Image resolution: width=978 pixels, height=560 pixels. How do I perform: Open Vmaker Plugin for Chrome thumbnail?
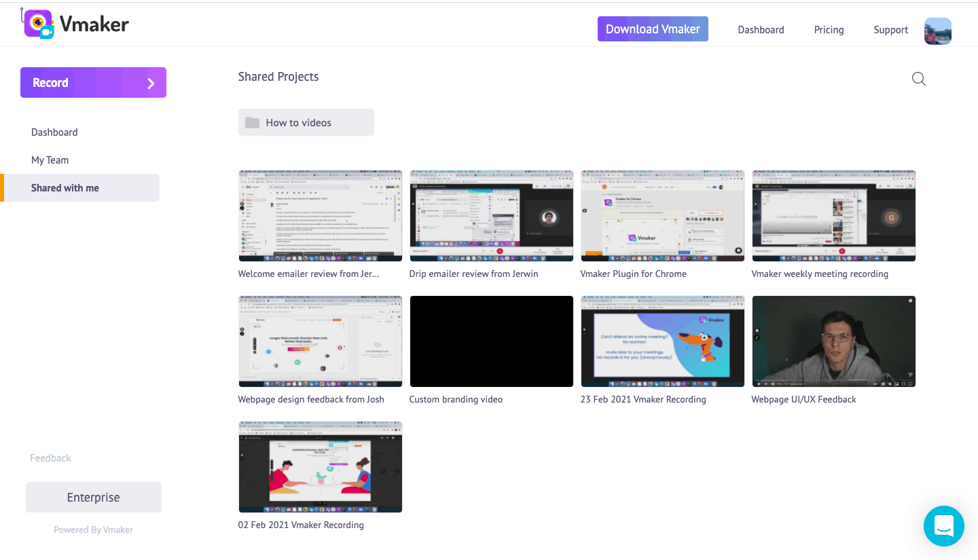[x=663, y=216]
